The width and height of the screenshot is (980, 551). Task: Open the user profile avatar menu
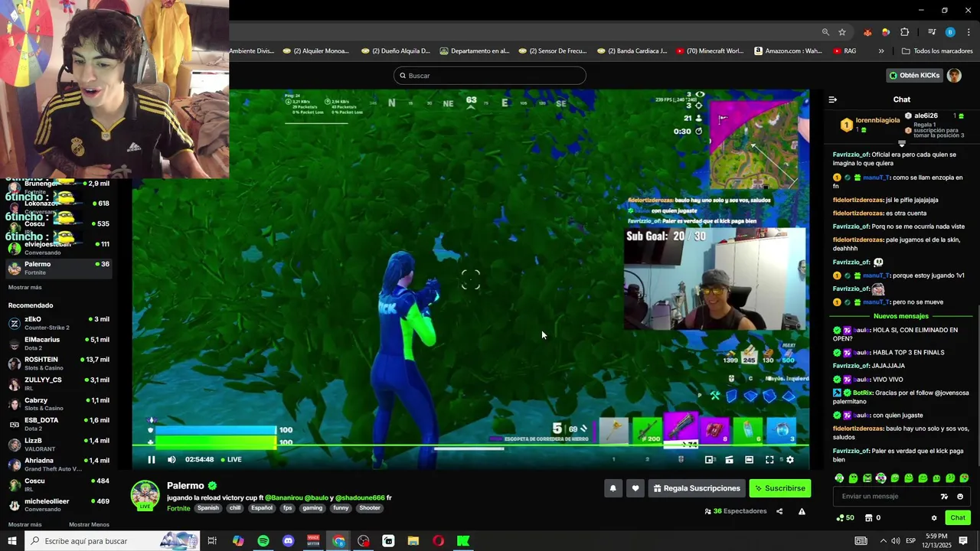click(x=954, y=76)
